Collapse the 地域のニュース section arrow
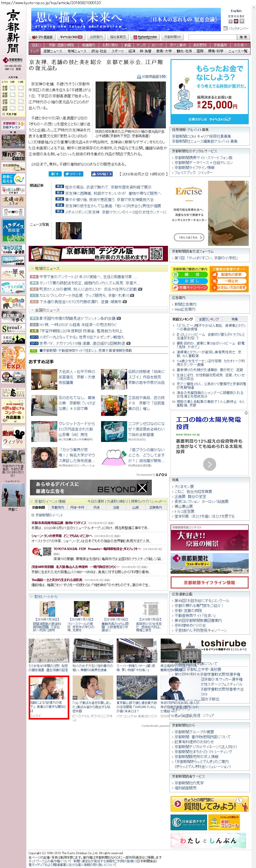 coord(32,268)
